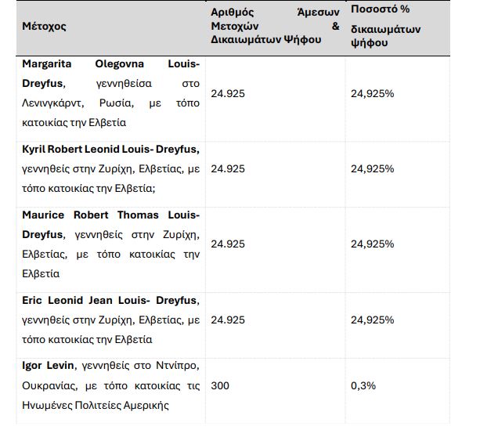Click the 24.925 share count in Maurice's row
Screen dimensions: 498x448
[228, 244]
